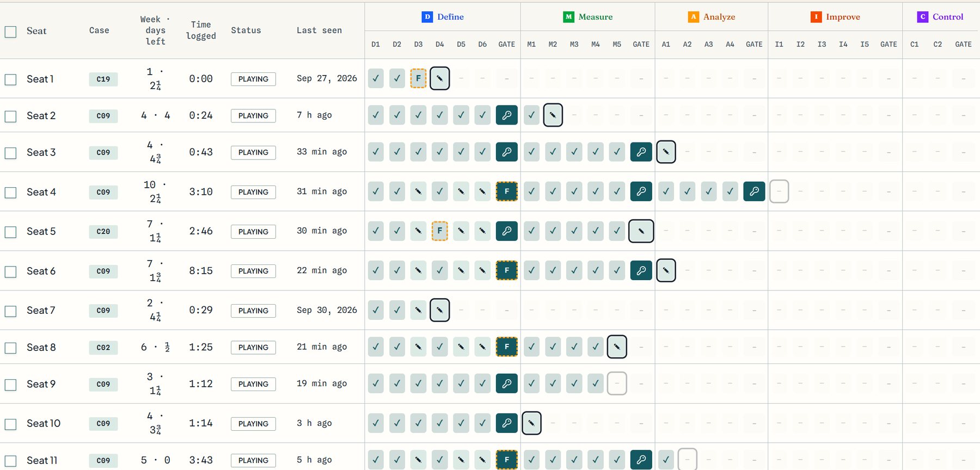This screenshot has height=470, width=980.
Task: Click the C20 case tag on Seat 5
Action: pos(103,231)
